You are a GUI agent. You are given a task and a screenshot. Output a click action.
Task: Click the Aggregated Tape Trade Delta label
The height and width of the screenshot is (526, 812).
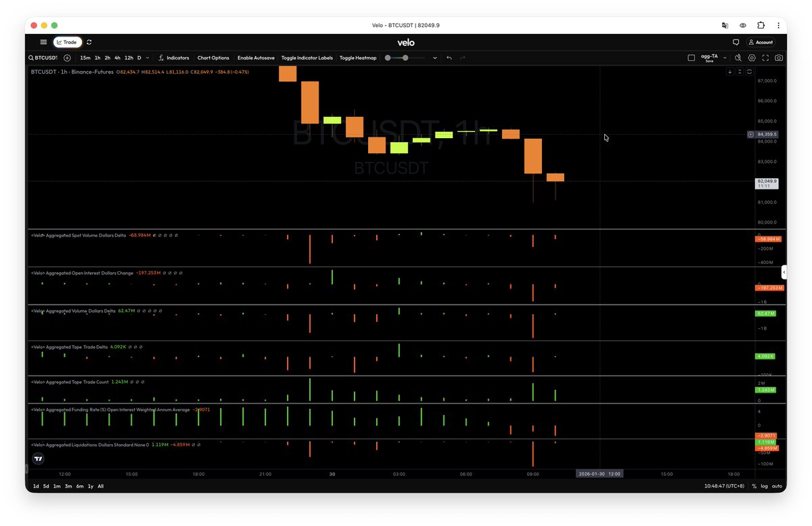(x=69, y=347)
